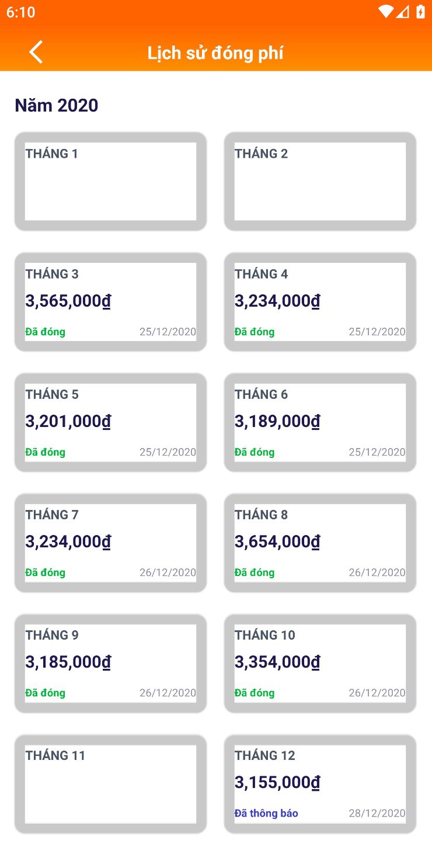This screenshot has height=868, width=432.
Task: Tap the 3,654,000đ amount in THÁNG 8
Action: (277, 542)
